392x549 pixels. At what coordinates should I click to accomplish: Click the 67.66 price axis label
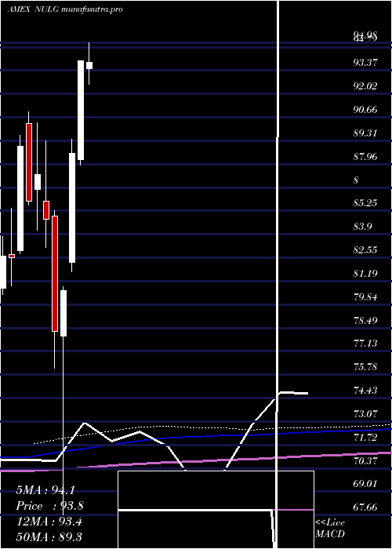(x=365, y=507)
